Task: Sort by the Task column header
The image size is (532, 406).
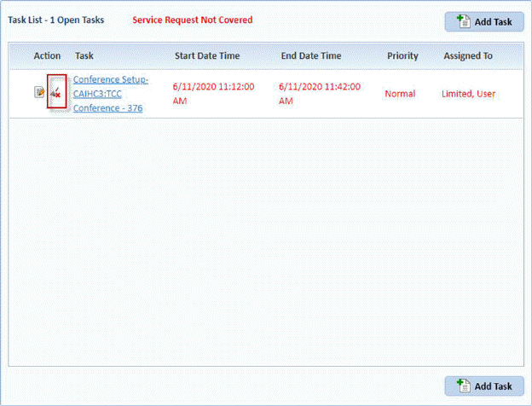Action: [84, 56]
